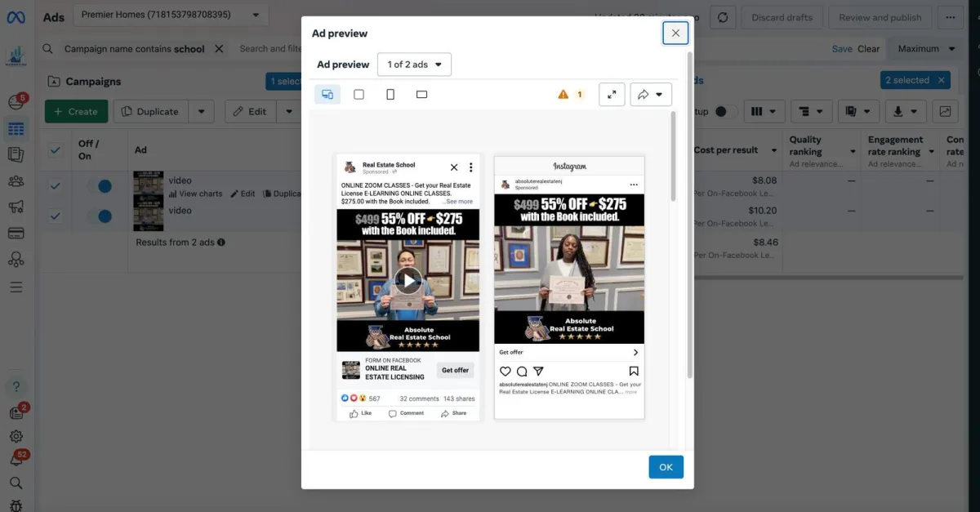Open the Ads reporting pages icon in sidebar
This screenshot has width=980, height=512.
[16, 154]
